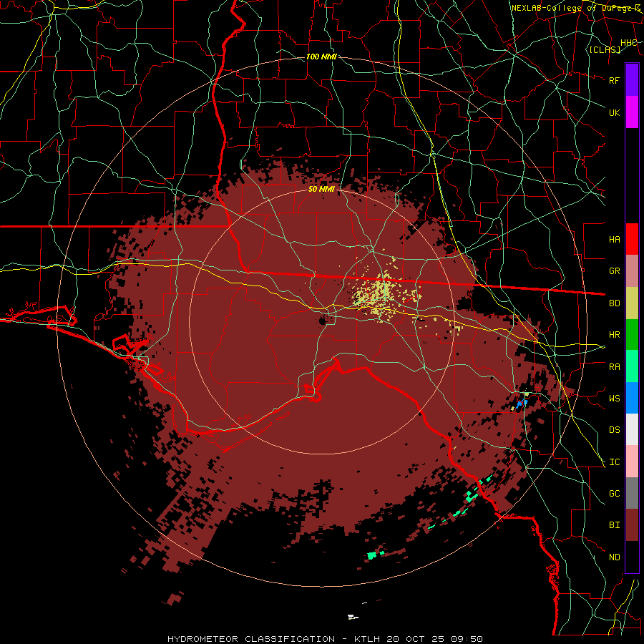Click the red HA legend swatch
Screen dimensions: 644x644
[632, 239]
